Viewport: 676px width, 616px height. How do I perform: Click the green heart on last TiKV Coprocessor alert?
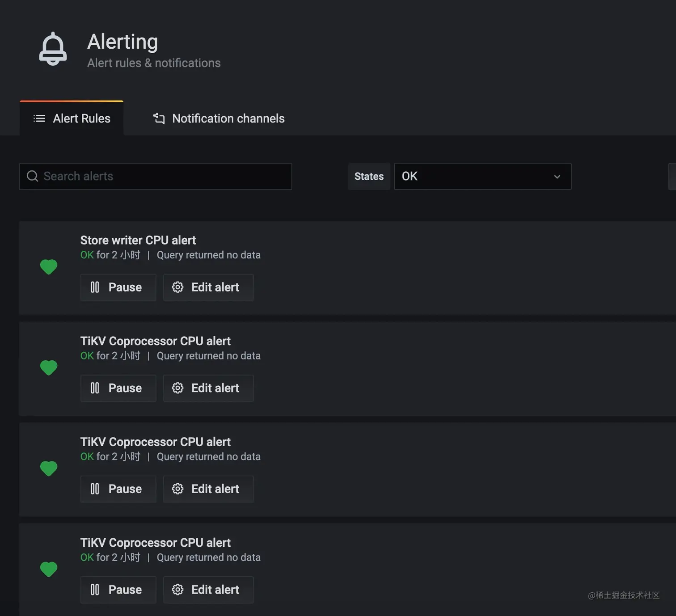[x=49, y=569]
